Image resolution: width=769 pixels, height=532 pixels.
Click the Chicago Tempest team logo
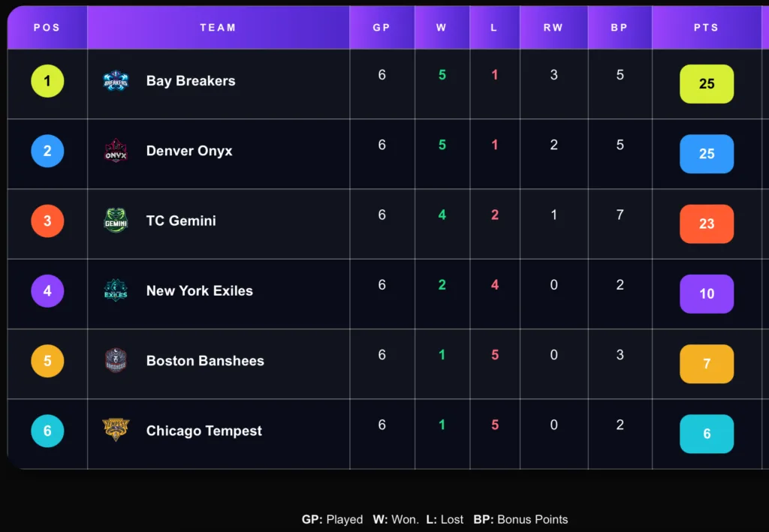pos(116,430)
